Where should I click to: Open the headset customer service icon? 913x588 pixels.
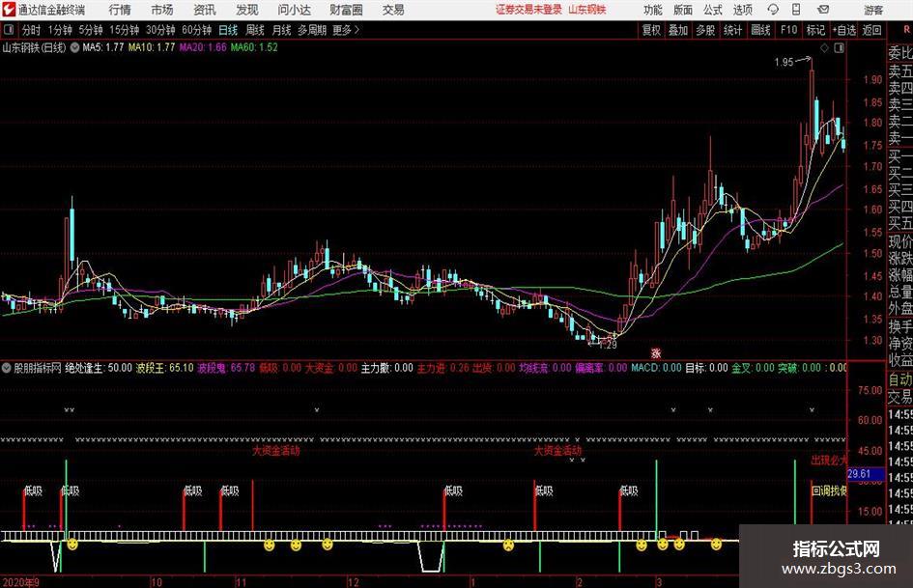coord(773,10)
